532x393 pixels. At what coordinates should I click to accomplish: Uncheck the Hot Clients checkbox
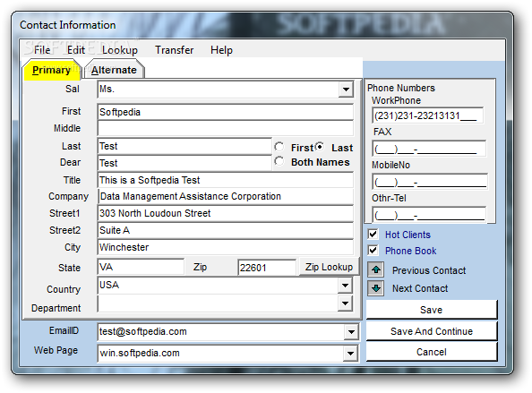[373, 234]
